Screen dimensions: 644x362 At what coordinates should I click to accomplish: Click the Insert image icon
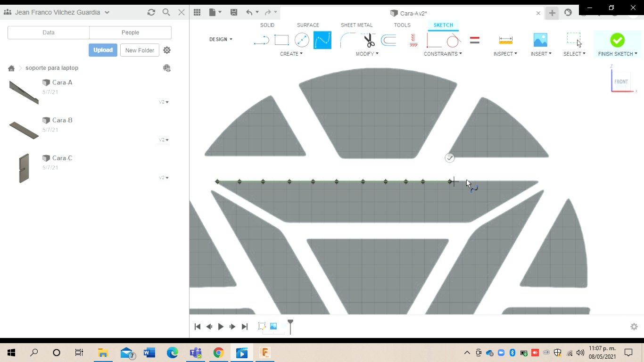tap(540, 40)
